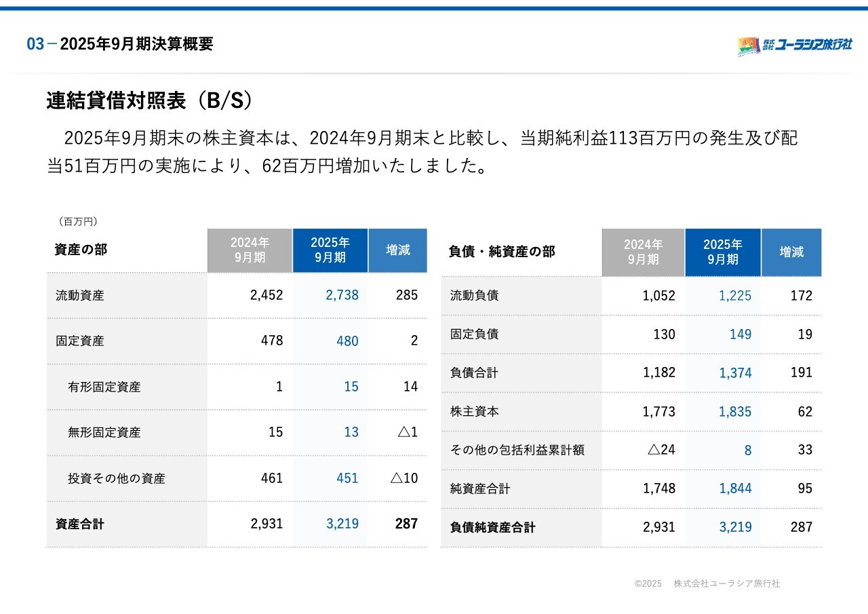
Task: Select the 株主資本 row label
Action: (x=475, y=412)
